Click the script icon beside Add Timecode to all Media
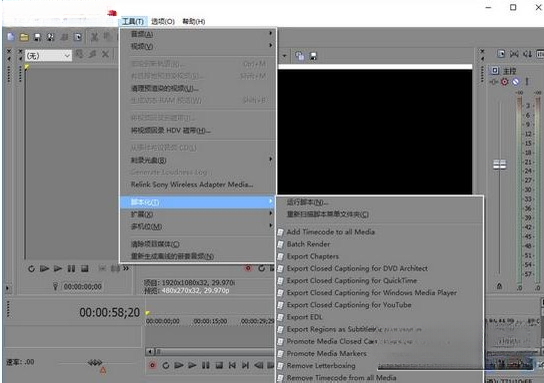 point(281,232)
